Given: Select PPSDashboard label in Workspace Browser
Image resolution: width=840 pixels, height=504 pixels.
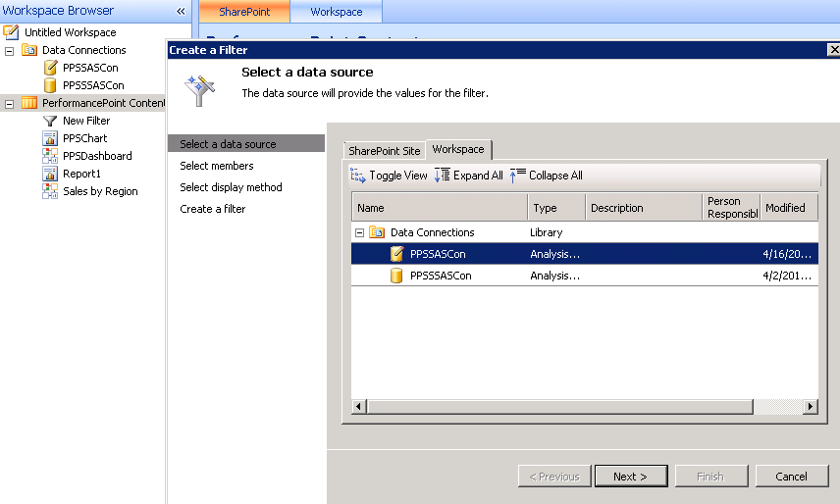Looking at the screenshot, I should [97, 156].
